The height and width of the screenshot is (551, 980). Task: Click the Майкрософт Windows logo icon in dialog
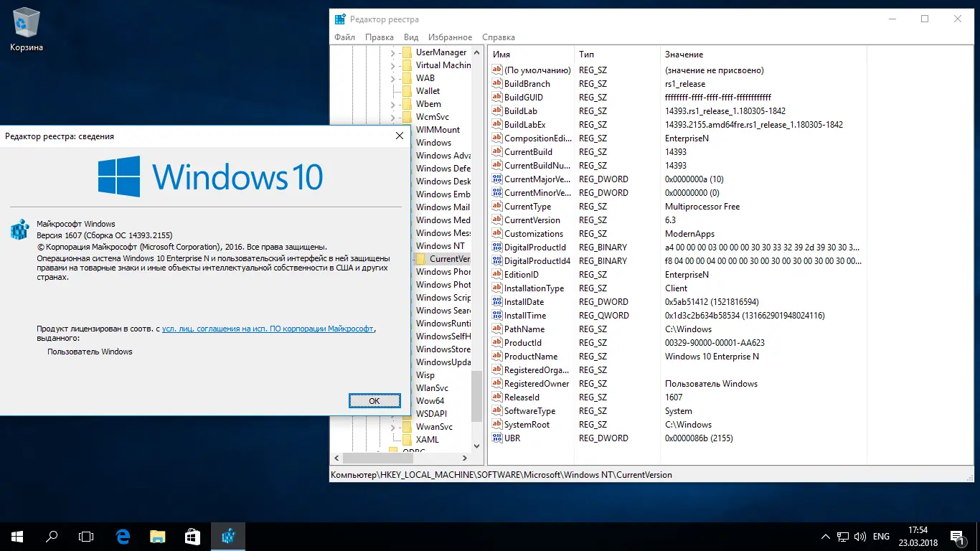pyautogui.click(x=19, y=230)
